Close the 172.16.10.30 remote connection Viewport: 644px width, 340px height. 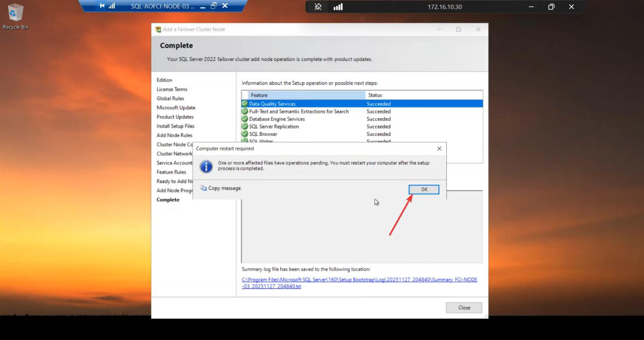[571, 7]
